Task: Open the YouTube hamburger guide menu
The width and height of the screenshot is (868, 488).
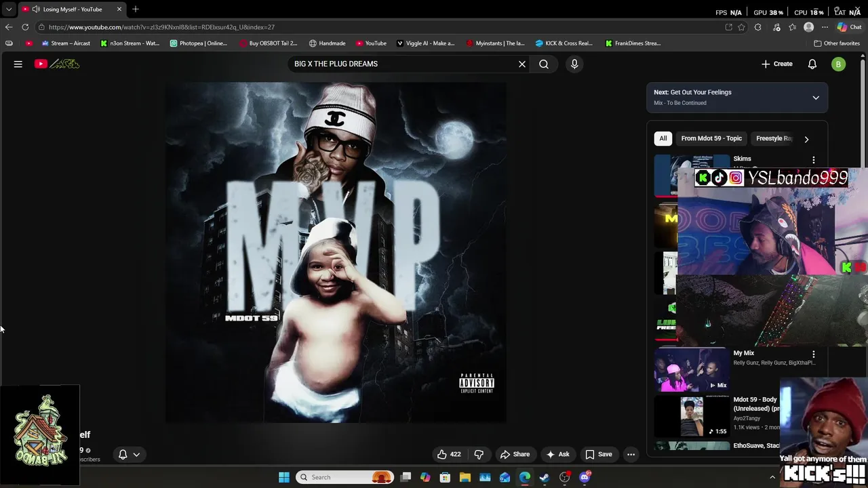Action: [x=18, y=64]
